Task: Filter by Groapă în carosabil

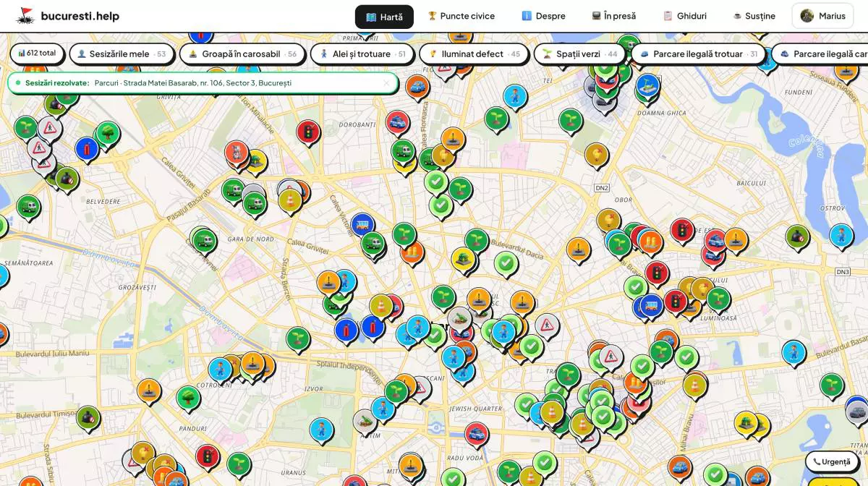Action: point(242,54)
